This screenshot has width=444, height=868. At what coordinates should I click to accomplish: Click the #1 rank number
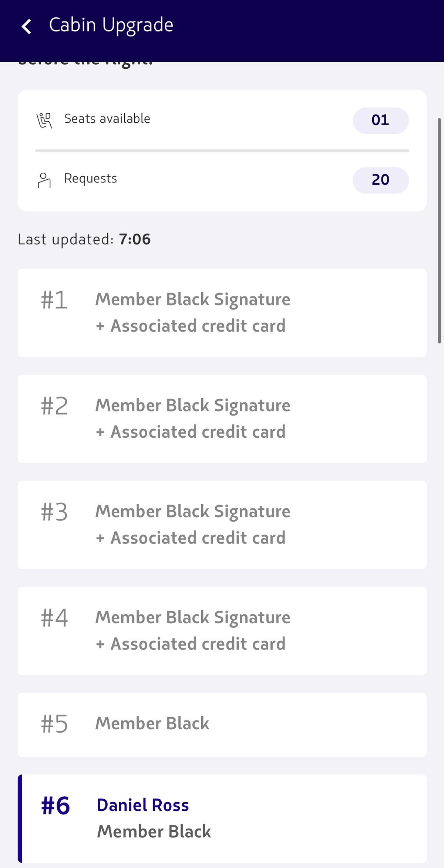54,300
